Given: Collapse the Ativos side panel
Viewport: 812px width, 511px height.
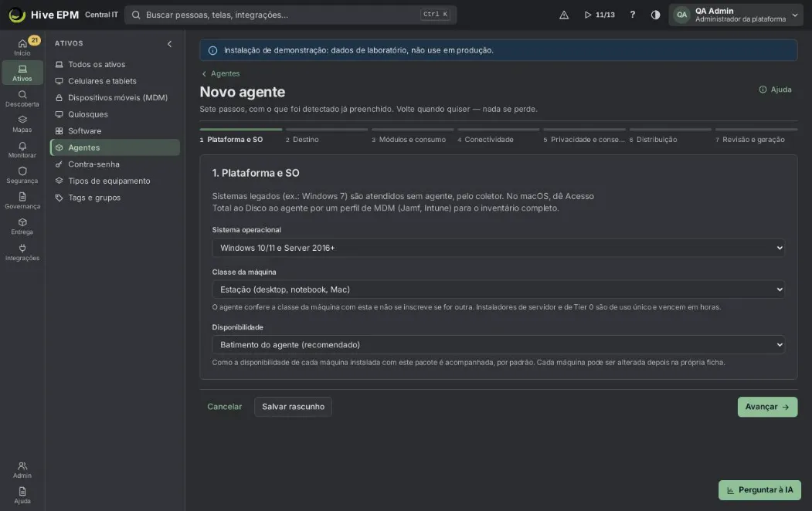Looking at the screenshot, I should [x=169, y=44].
